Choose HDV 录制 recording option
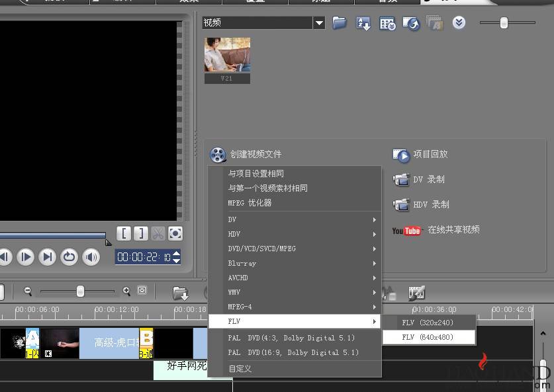 coord(431,204)
